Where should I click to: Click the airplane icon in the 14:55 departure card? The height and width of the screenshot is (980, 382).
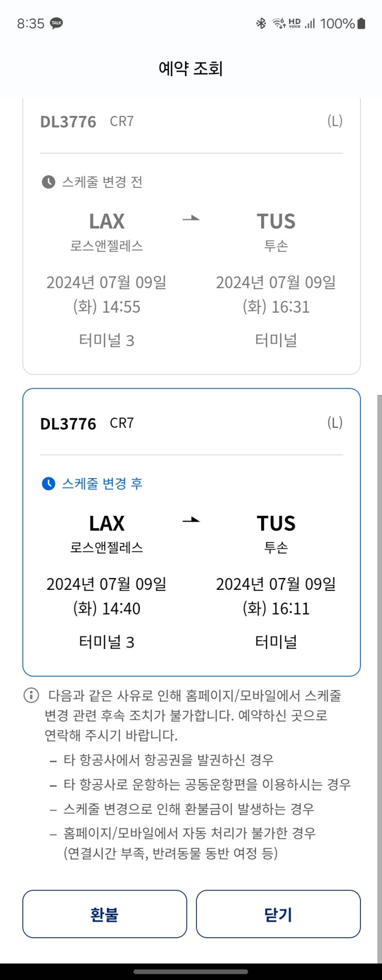tap(191, 219)
